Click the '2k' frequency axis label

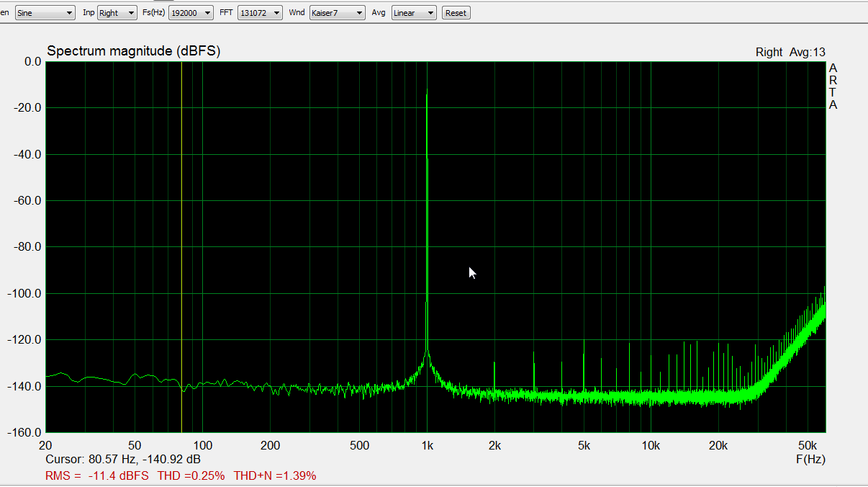(494, 445)
